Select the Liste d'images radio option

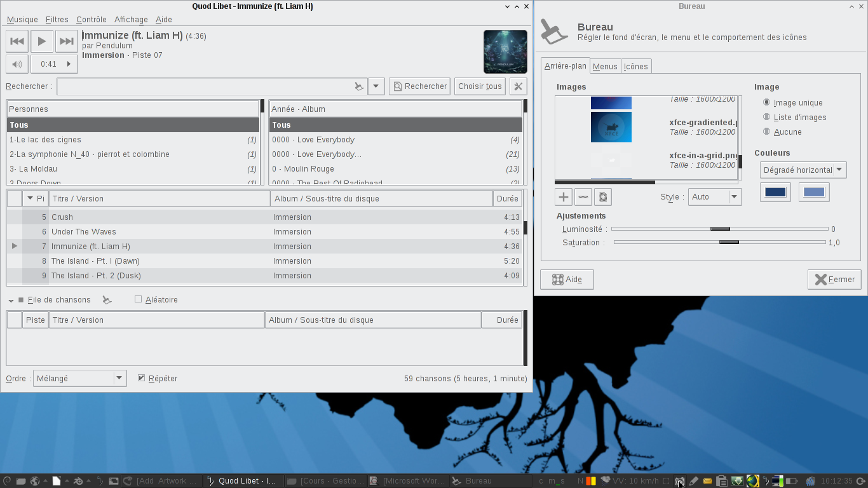tap(767, 117)
